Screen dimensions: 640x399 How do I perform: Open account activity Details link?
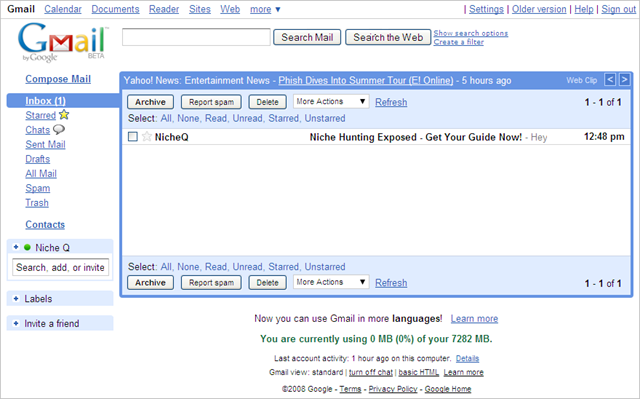coord(467,359)
